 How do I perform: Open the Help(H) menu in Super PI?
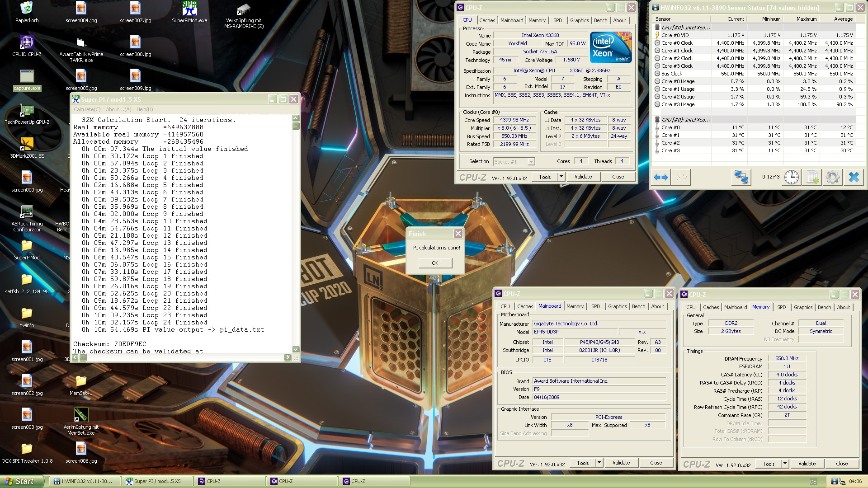click(145, 109)
